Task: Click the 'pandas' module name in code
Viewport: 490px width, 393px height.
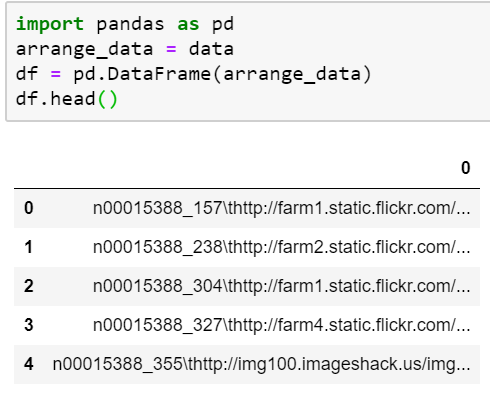Action: coord(130,24)
